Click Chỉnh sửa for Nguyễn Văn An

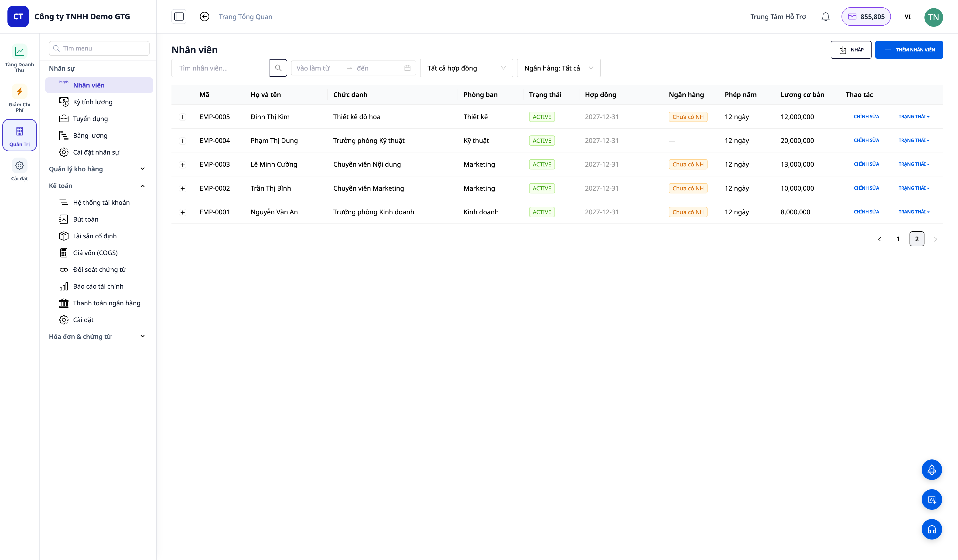point(866,212)
